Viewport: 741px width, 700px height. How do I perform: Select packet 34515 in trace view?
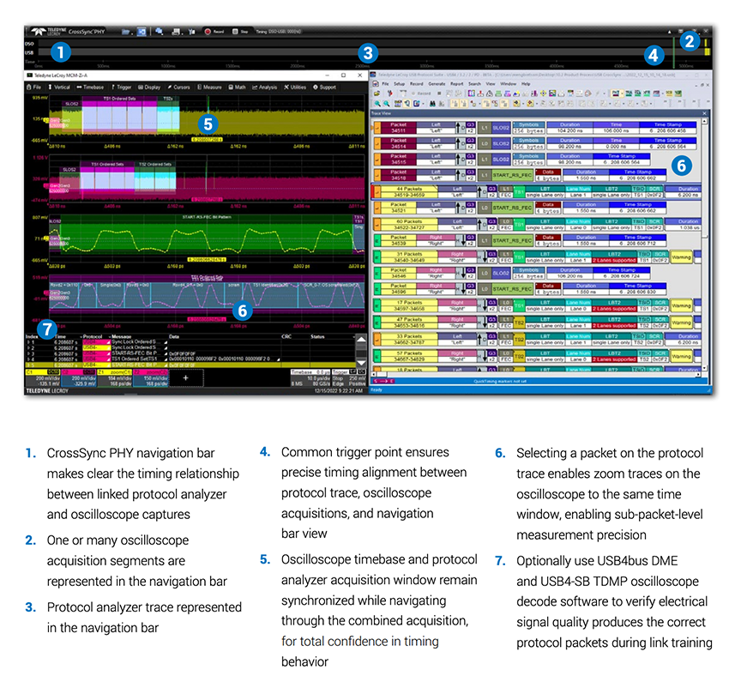tap(399, 159)
